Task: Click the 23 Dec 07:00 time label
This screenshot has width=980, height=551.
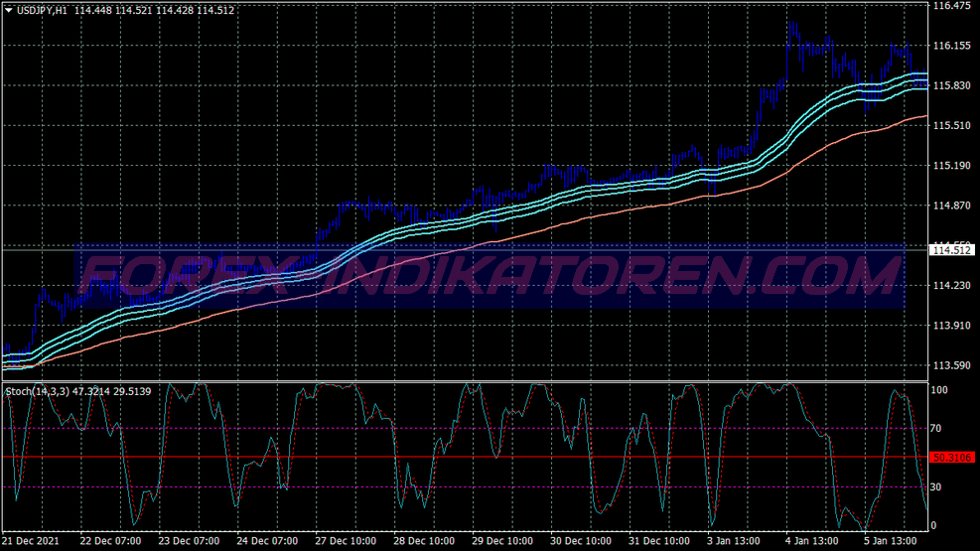Action: click(189, 541)
